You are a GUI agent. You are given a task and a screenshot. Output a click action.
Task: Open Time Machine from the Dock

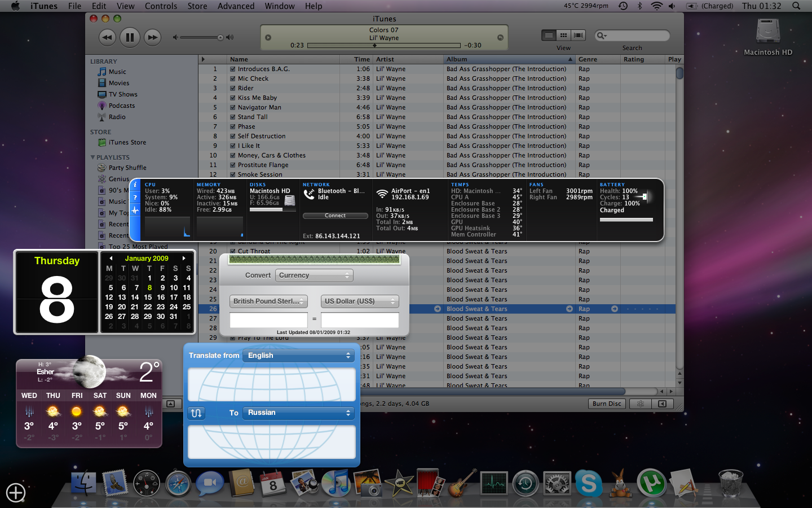tap(526, 484)
